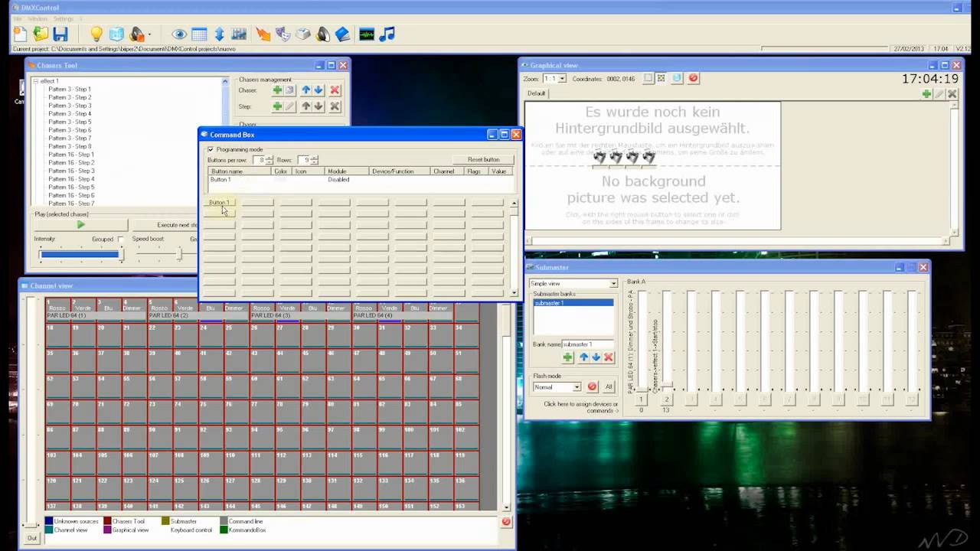980x551 pixels.
Task: Move step up in the Step row
Action: pos(306,106)
